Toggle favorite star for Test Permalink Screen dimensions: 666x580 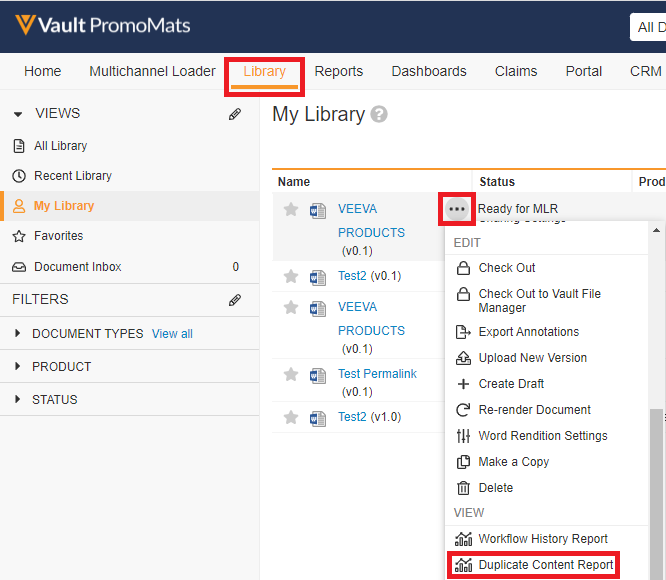point(291,375)
